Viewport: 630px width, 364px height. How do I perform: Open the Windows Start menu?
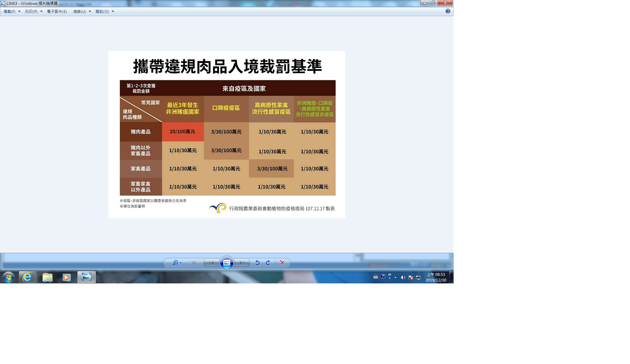pyautogui.click(x=9, y=277)
